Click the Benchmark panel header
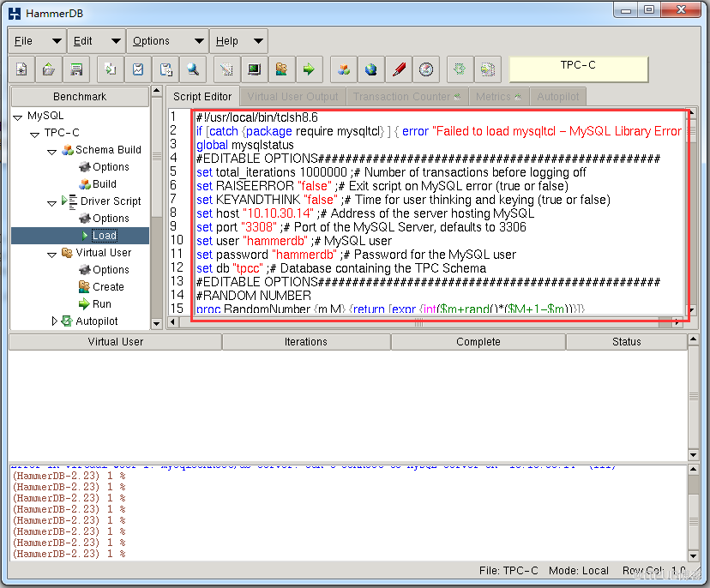 click(x=80, y=96)
